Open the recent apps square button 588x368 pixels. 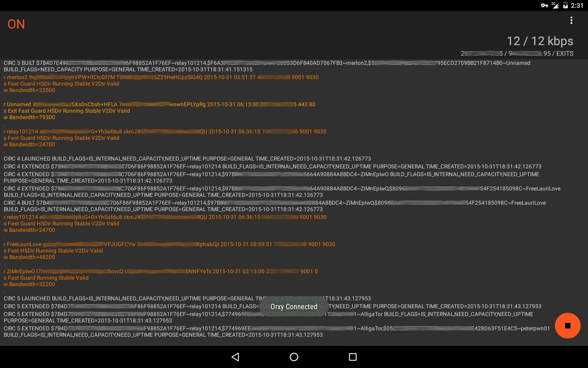[x=353, y=357]
